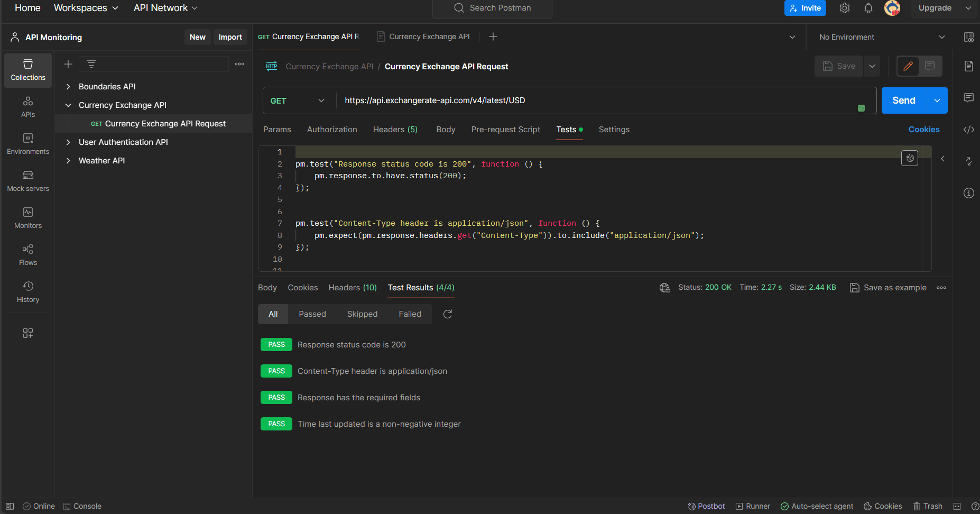The image size is (980, 514).
Task: Toggle two-pane view in the status bar
Action: [x=957, y=506]
